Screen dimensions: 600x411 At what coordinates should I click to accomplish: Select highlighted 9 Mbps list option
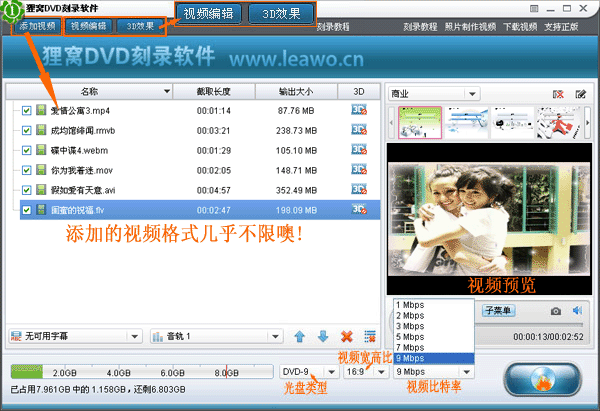(x=434, y=359)
